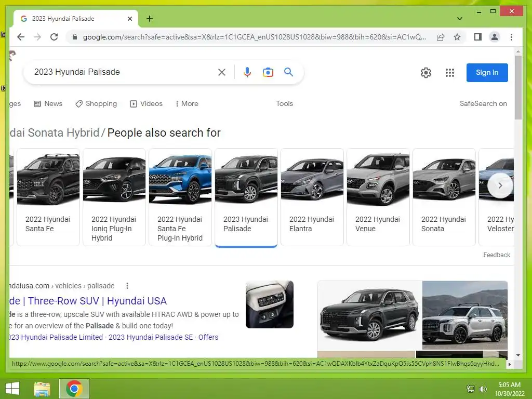
Task: Expand the More search filters
Action: pos(187,104)
